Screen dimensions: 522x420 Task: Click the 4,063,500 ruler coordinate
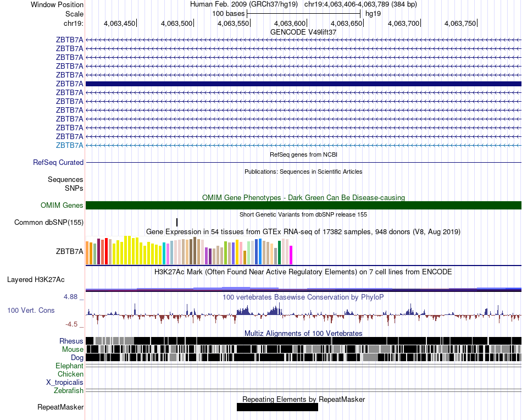click(176, 24)
